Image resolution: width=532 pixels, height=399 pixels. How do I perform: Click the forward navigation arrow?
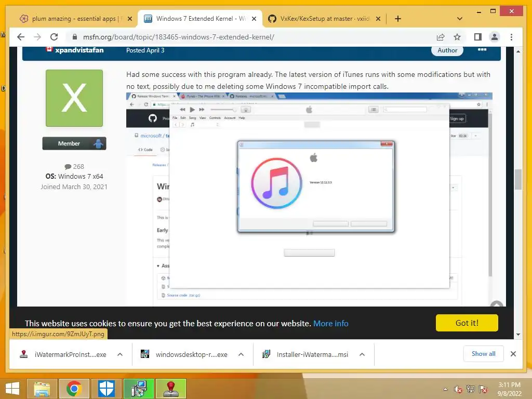tap(37, 37)
